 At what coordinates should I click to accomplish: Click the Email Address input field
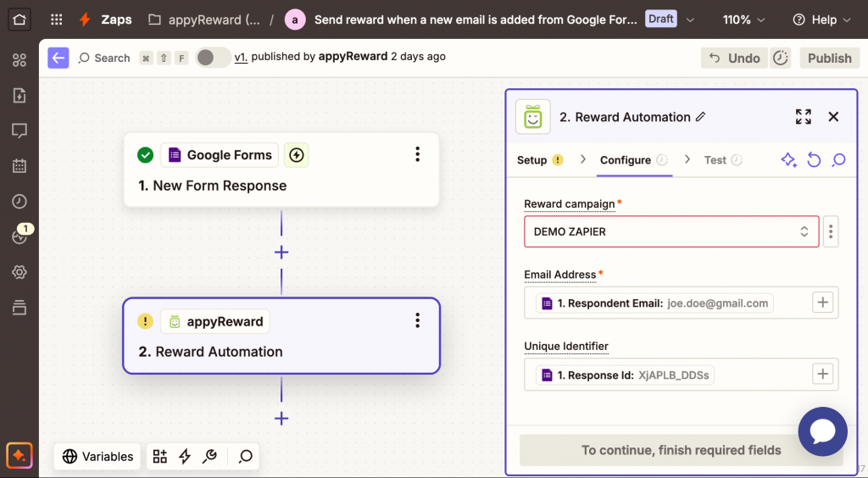coord(681,303)
